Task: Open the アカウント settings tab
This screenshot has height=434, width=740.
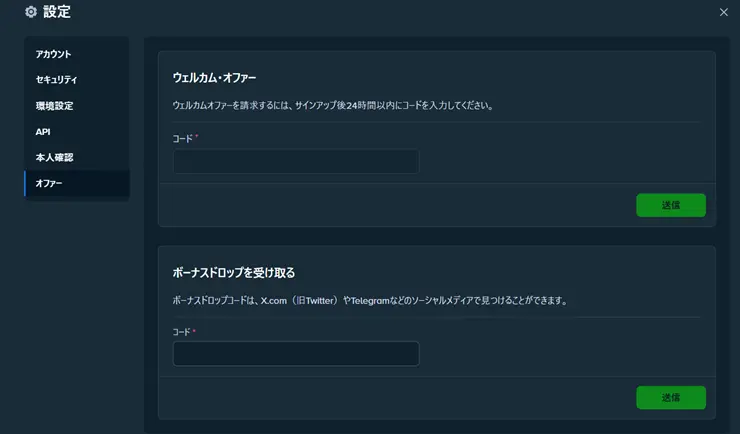Action: pos(54,54)
